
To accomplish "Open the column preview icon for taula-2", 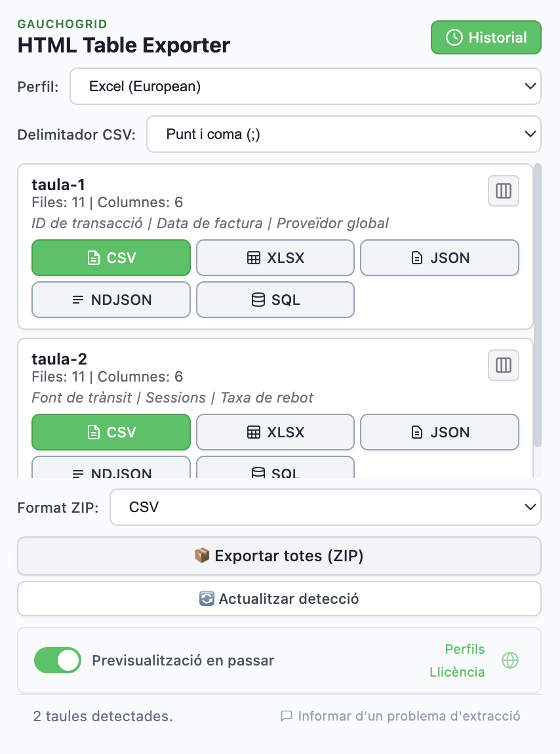I will (503, 365).
